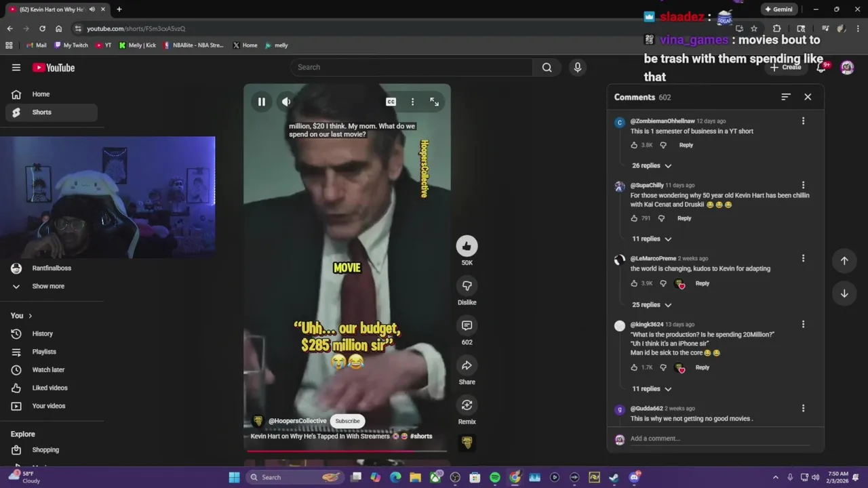Mute the Short with the speaker icon
The height and width of the screenshot is (488, 868).
(x=286, y=102)
